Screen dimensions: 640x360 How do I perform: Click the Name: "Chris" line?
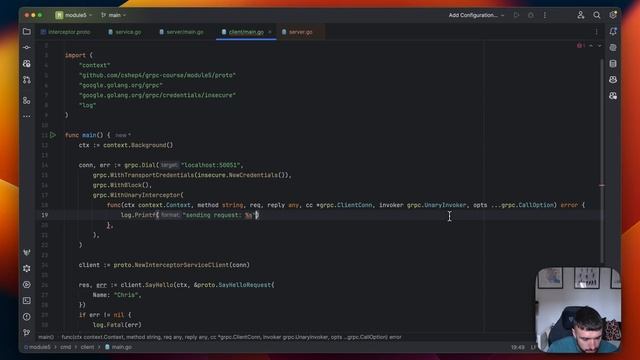[117, 295]
